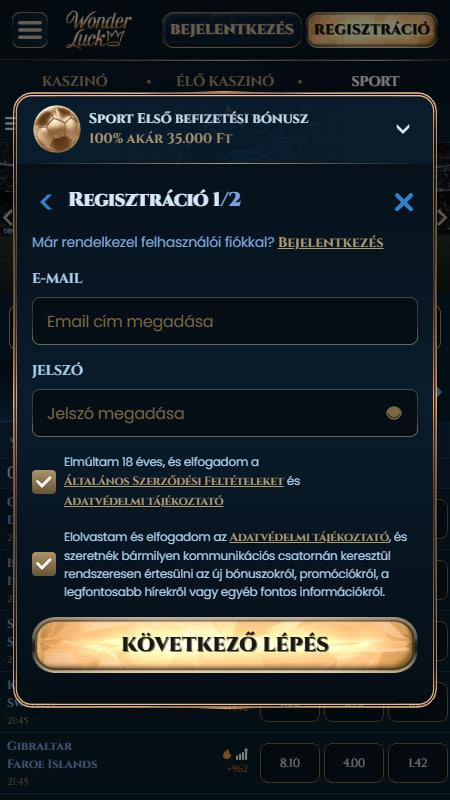Viewport: 450px width, 800px height.
Task: Go to Wonder Luck logo home
Action: click(x=98, y=30)
